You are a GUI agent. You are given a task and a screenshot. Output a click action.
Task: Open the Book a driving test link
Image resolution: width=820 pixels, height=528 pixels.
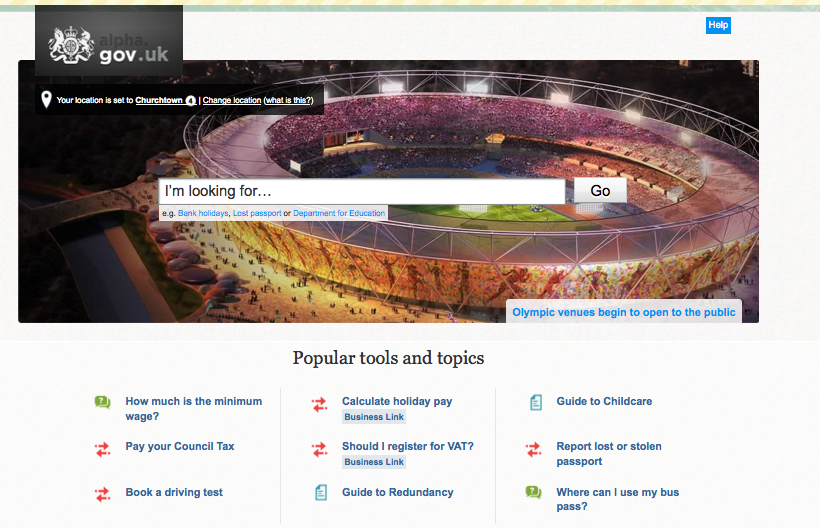coord(174,492)
